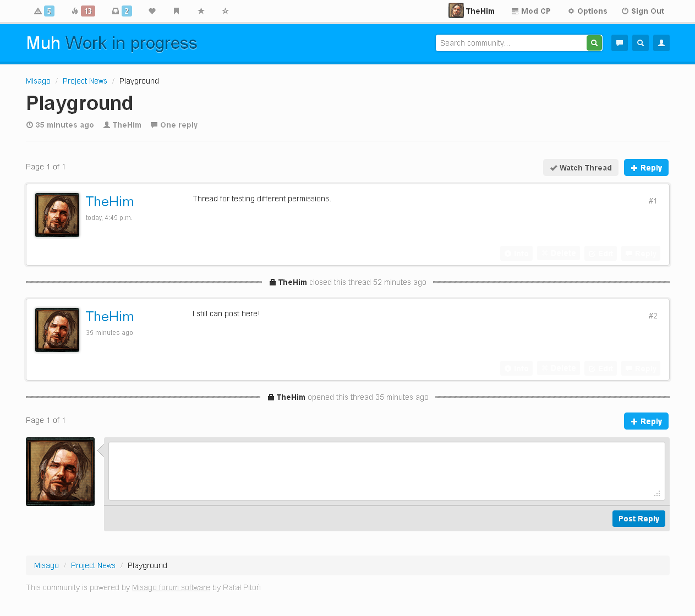Click the user profile icon in header
Viewport: 695px width, 616px height.
tap(661, 43)
